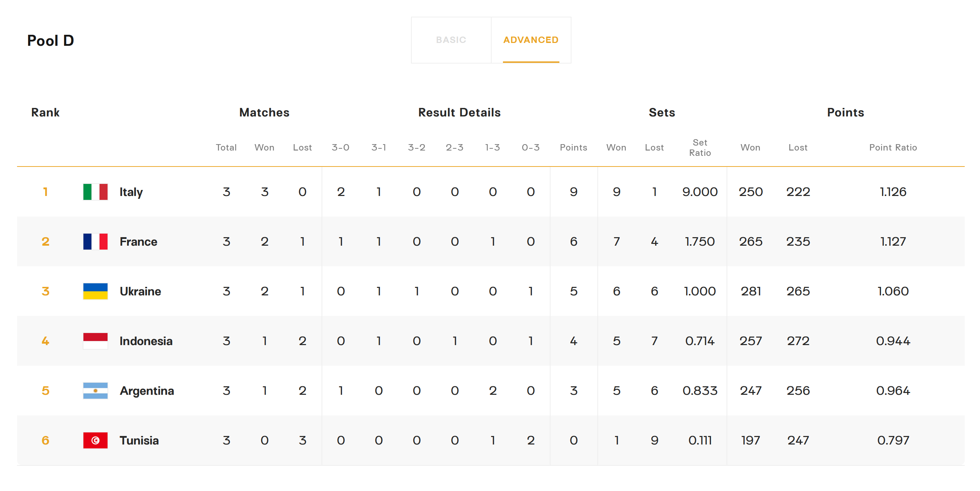
Task: Open the Italy team link
Action: tap(131, 192)
